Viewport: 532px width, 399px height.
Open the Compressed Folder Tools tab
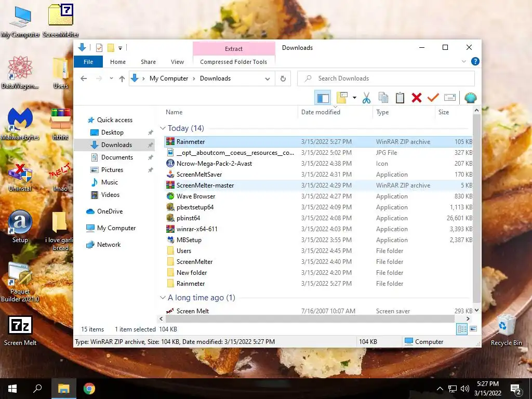coord(233,62)
